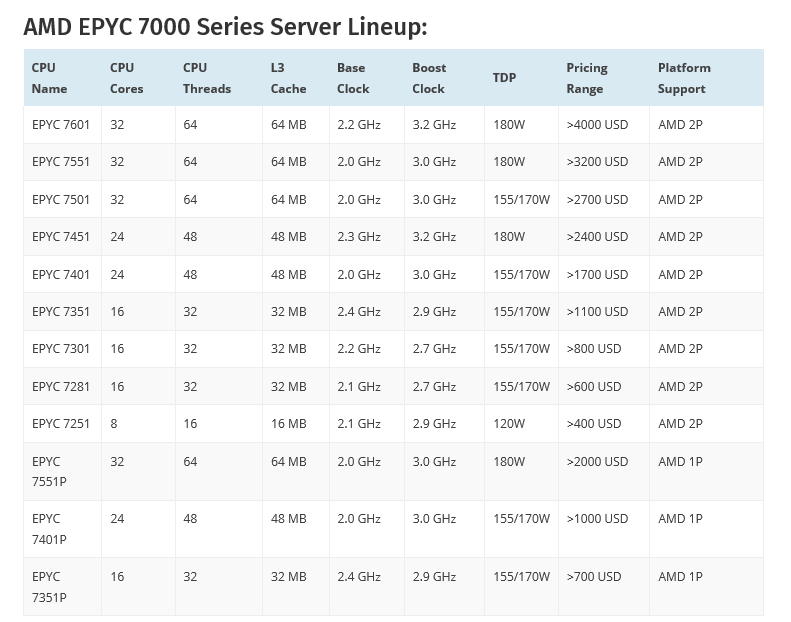Click the >400 USD price cell

[x=594, y=424]
